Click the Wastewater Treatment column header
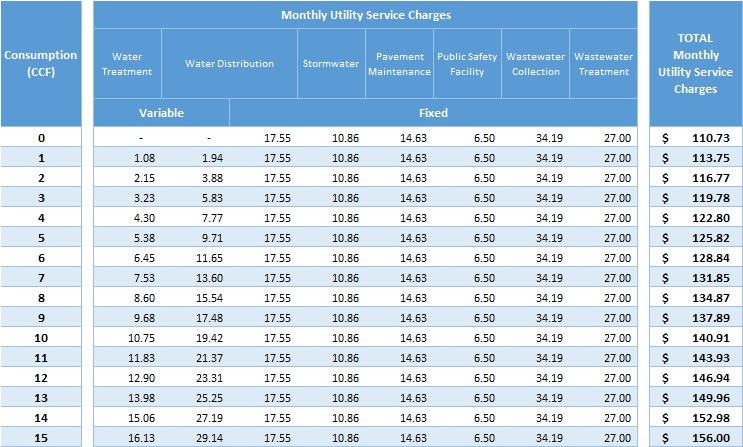The image size is (743, 447). (603, 64)
